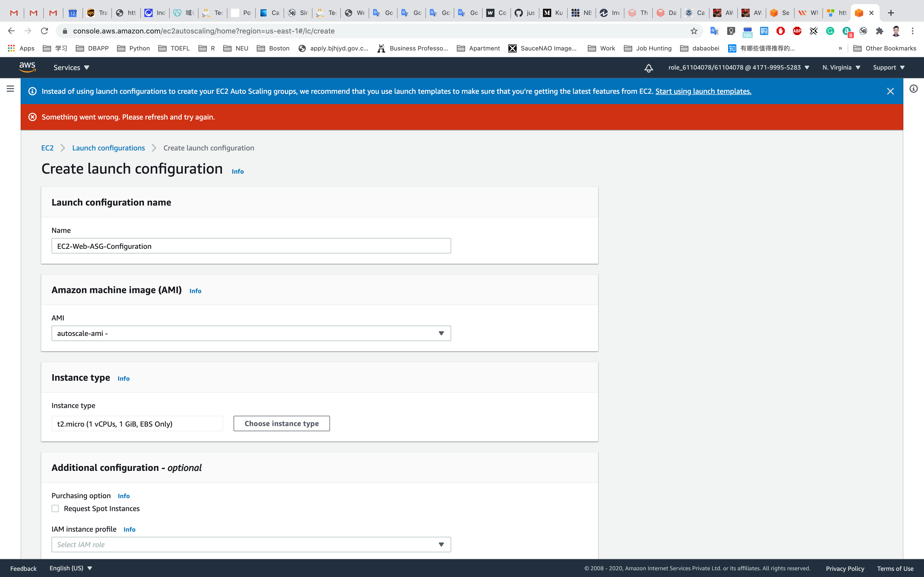Open the Services menu

click(71, 67)
